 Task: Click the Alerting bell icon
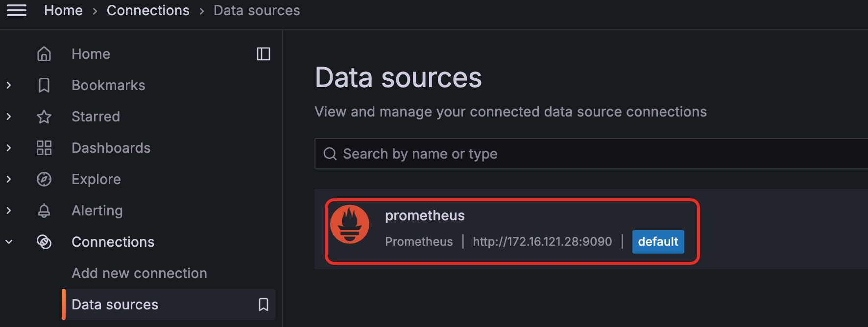44,210
